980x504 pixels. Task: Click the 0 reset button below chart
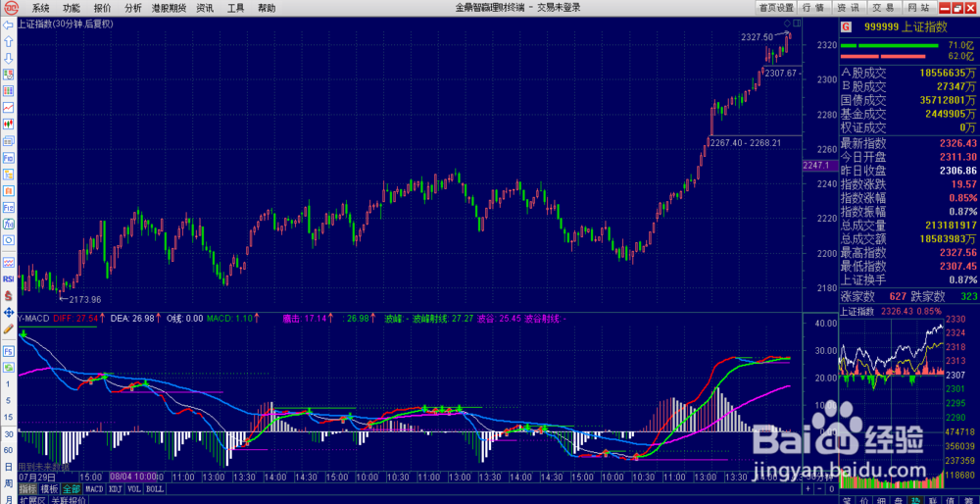(831, 487)
